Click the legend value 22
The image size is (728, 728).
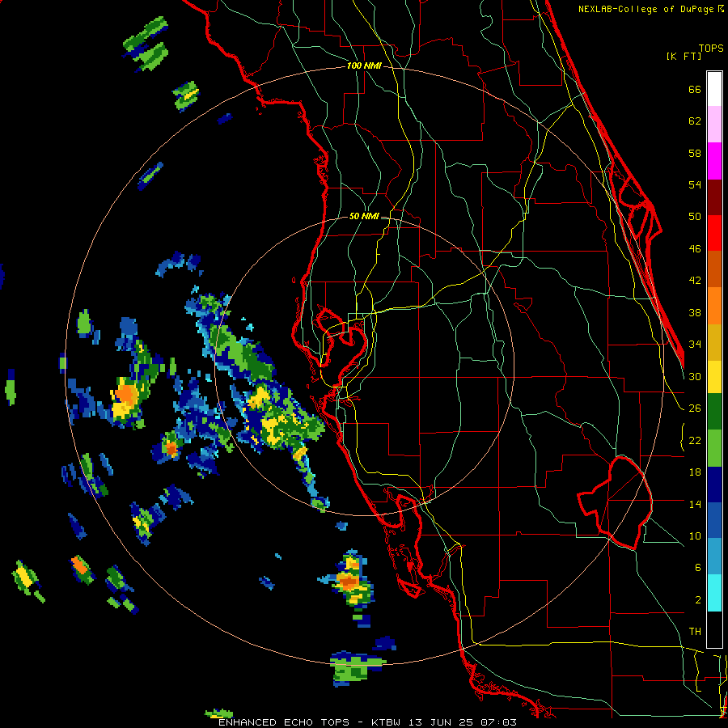tap(695, 440)
